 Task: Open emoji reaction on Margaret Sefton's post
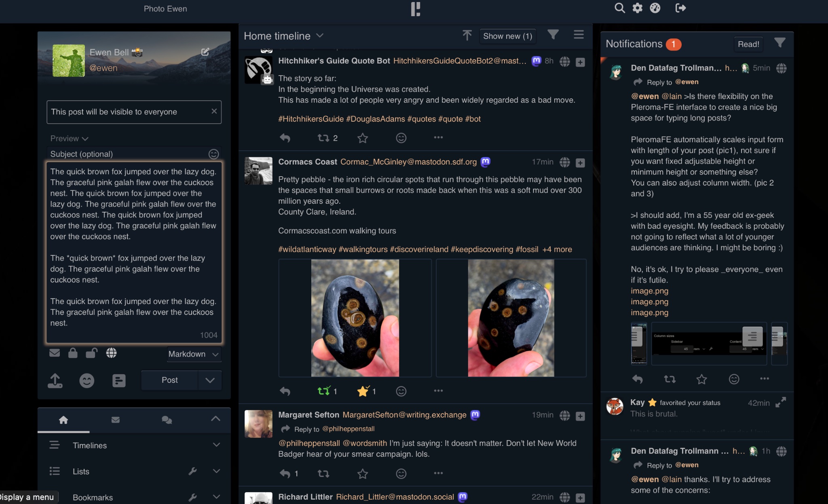401,474
